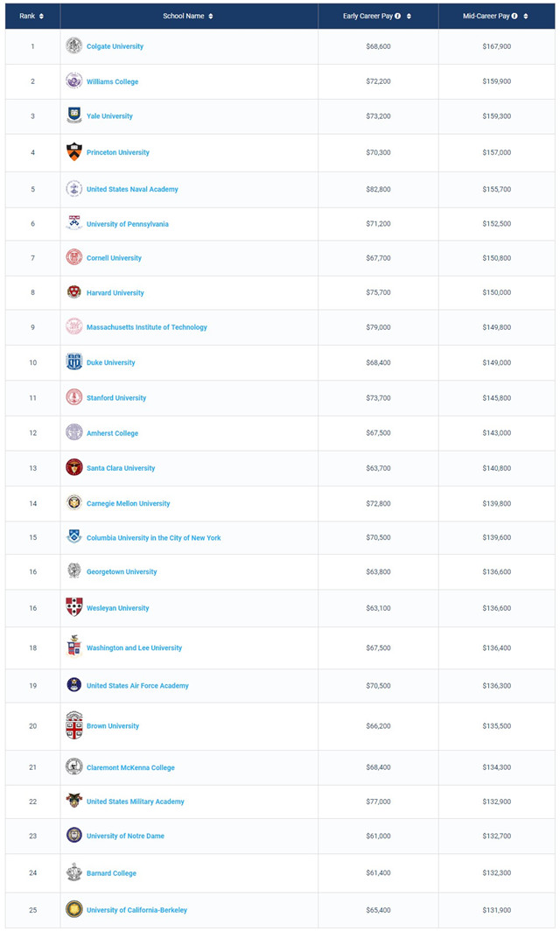The width and height of the screenshot is (560, 931).
Task: Click the Colgate University seal icon
Action: click(73, 45)
